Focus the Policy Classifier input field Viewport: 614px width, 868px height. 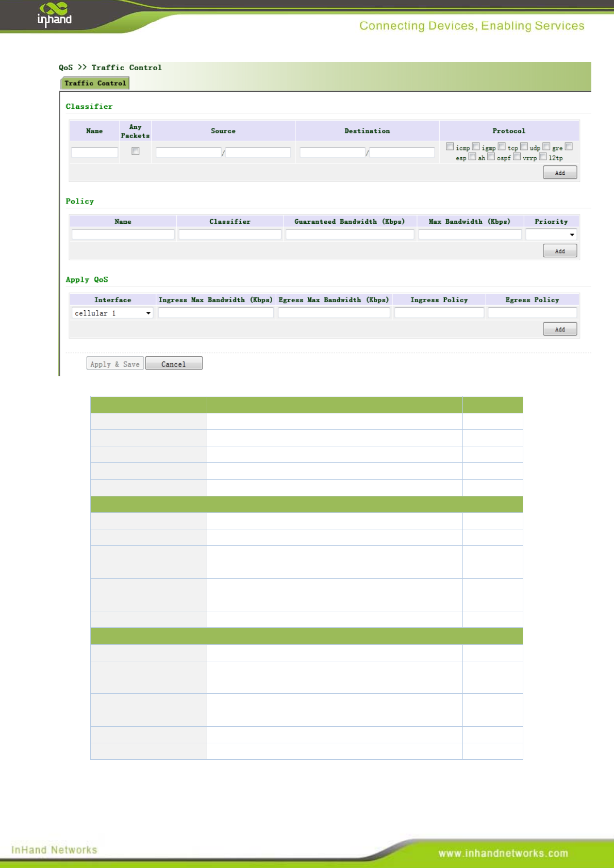click(230, 235)
